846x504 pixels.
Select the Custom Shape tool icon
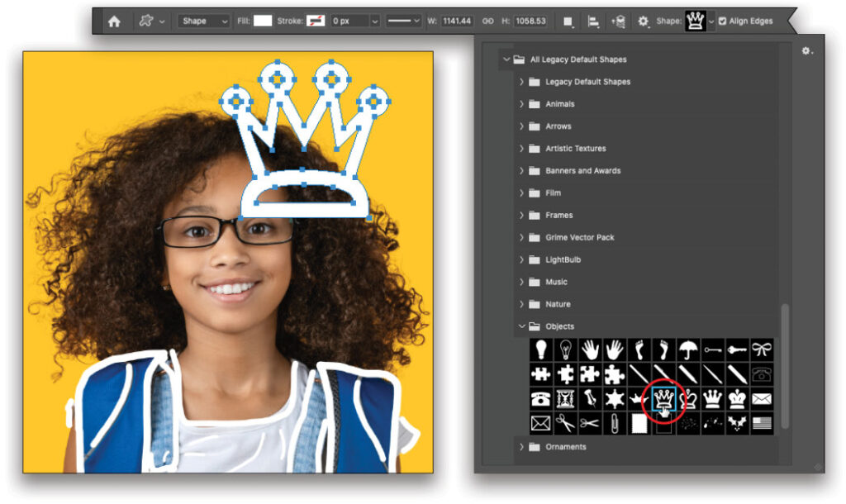pyautogui.click(x=145, y=21)
